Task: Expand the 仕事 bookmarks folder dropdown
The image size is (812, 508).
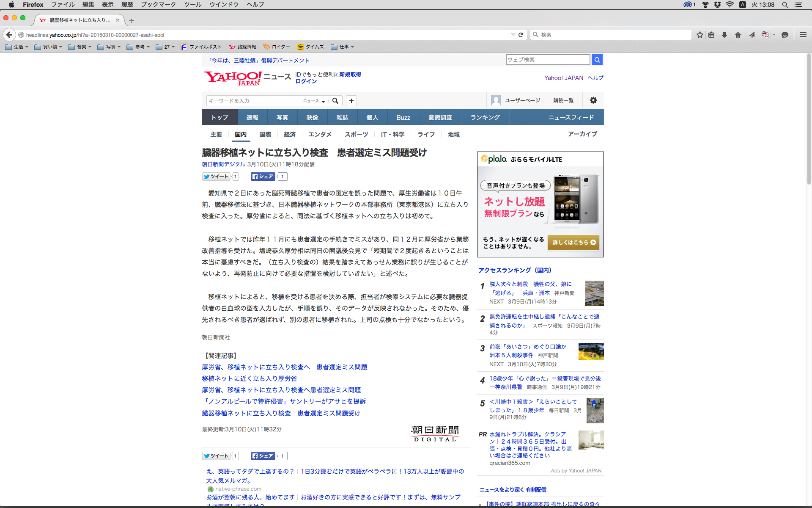Action: click(343, 47)
